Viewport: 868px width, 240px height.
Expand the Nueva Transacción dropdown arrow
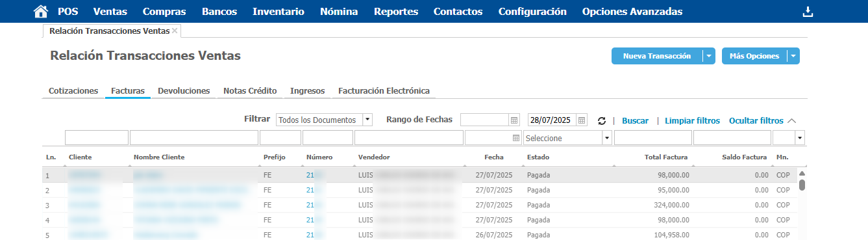coord(709,57)
